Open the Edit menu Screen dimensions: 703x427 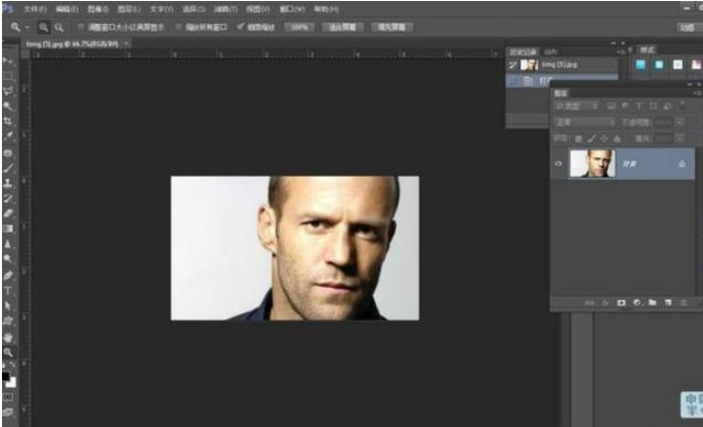click(x=67, y=9)
